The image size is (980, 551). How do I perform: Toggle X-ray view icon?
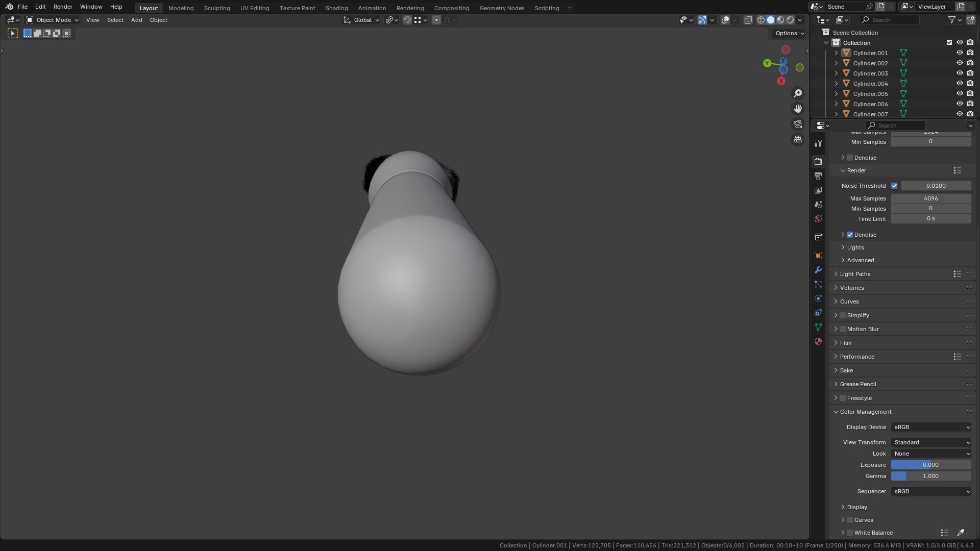[748, 20]
